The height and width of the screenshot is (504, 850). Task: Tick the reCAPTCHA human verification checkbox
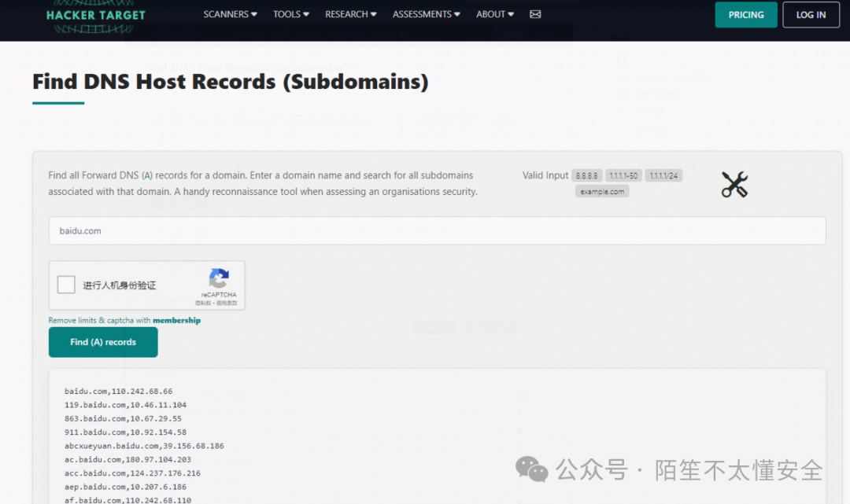(66, 285)
